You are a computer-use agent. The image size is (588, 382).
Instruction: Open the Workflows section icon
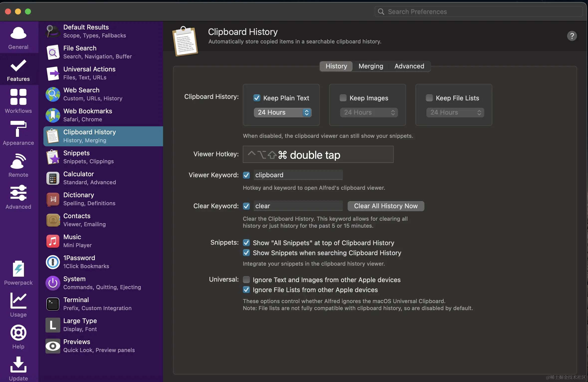pos(18,97)
